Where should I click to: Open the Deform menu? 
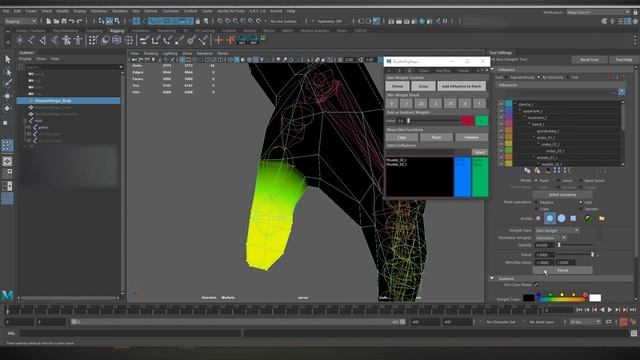tap(151, 11)
